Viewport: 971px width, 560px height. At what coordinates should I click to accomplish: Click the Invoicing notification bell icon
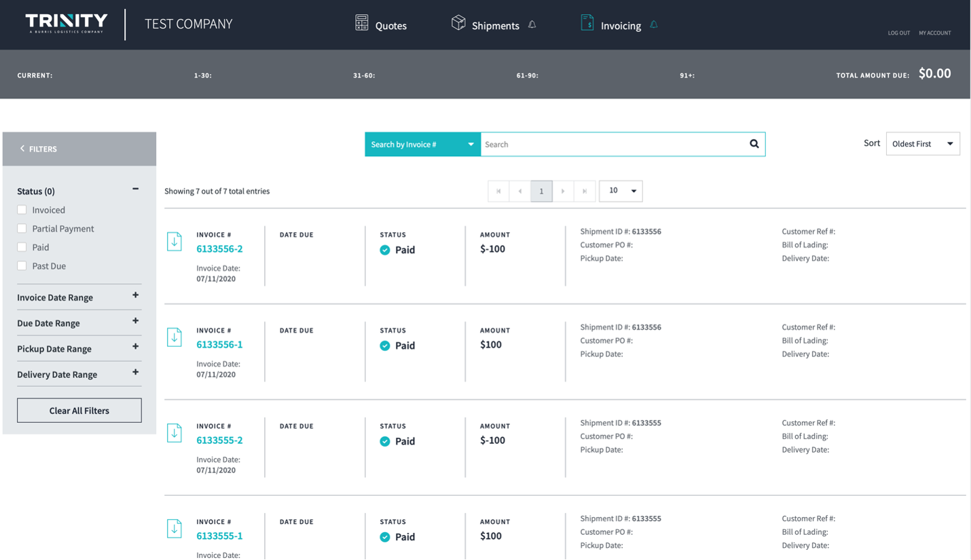coord(654,25)
